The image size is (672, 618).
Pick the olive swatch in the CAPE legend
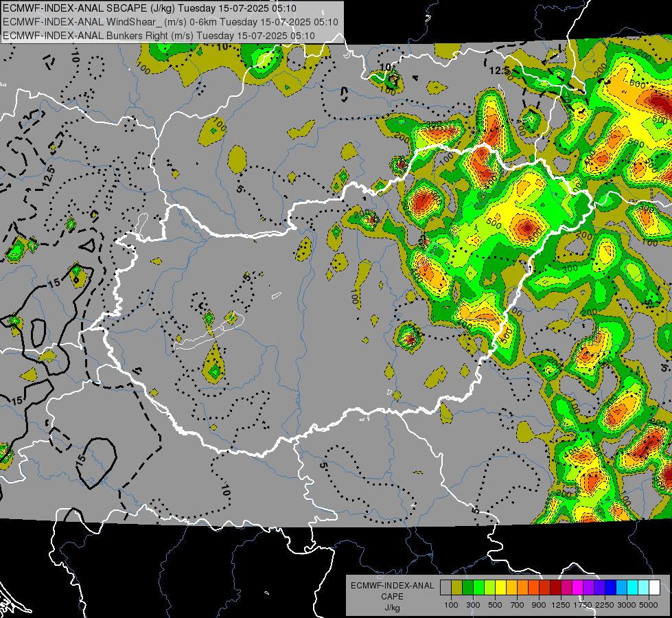click(457, 587)
